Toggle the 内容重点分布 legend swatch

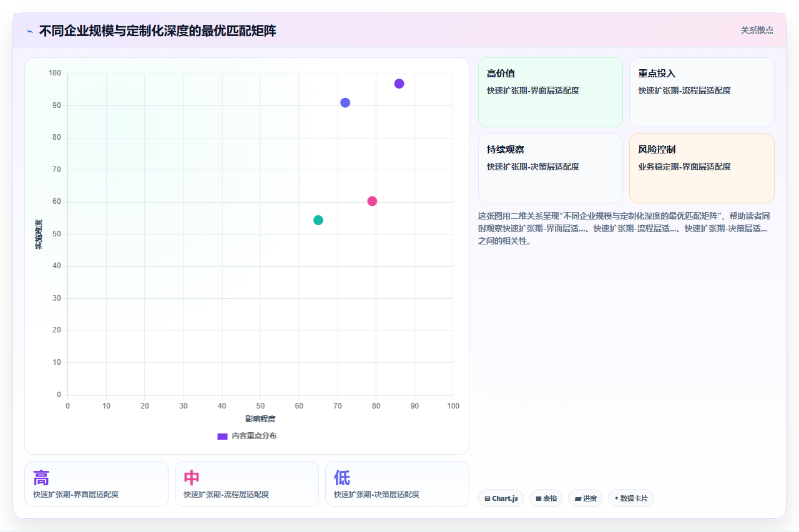[222, 436]
